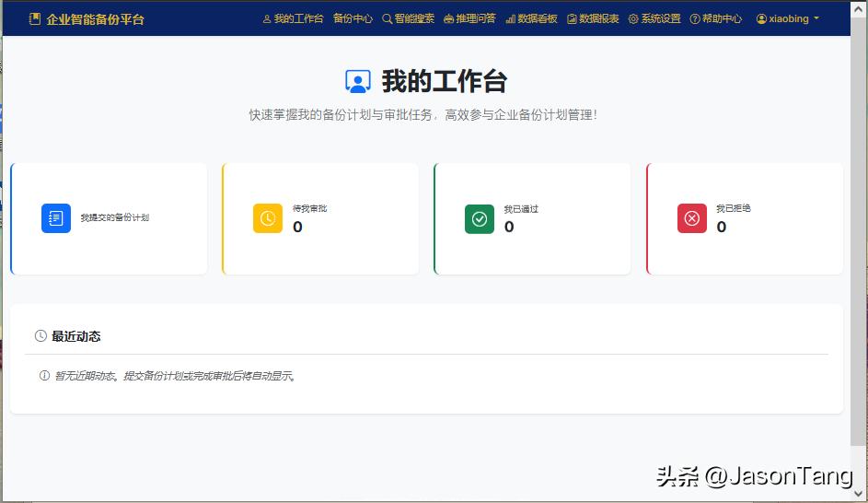This screenshot has width=868, height=503.
Task: Navigate to 数据看板
Action: click(x=532, y=18)
